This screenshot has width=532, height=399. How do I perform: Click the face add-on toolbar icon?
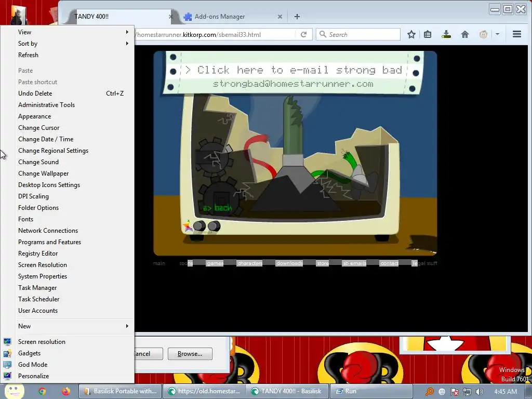[x=484, y=34]
